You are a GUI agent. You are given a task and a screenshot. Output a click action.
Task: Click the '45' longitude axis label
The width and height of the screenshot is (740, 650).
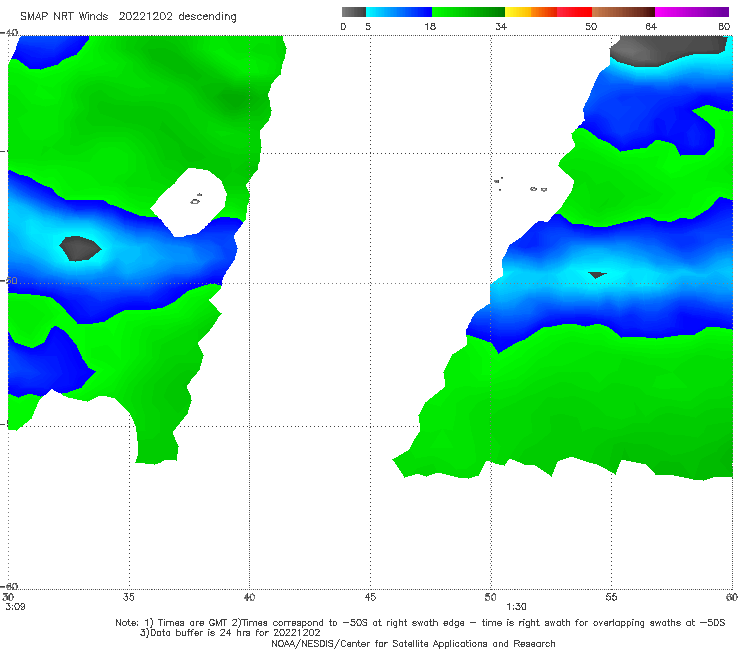coord(370,597)
